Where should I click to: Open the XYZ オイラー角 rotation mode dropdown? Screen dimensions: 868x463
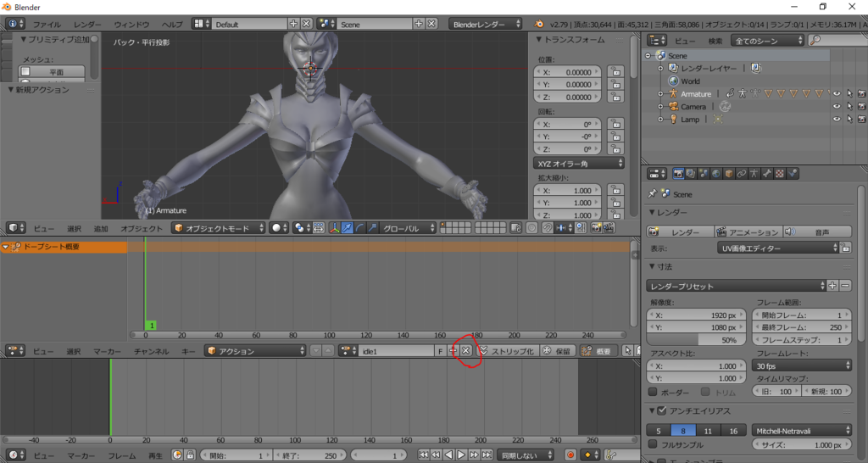579,164
